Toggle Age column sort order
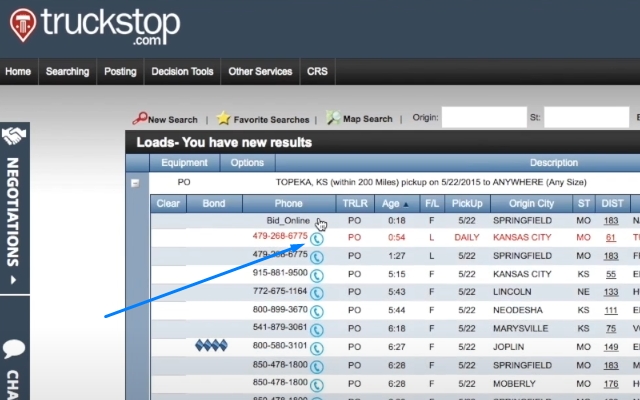640x400 pixels. [395, 204]
